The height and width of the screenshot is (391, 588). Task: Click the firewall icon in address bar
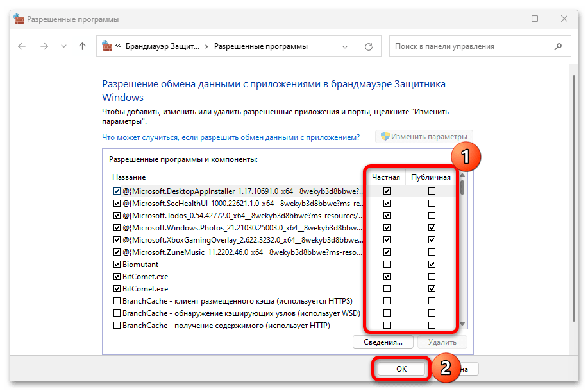pyautogui.click(x=107, y=46)
